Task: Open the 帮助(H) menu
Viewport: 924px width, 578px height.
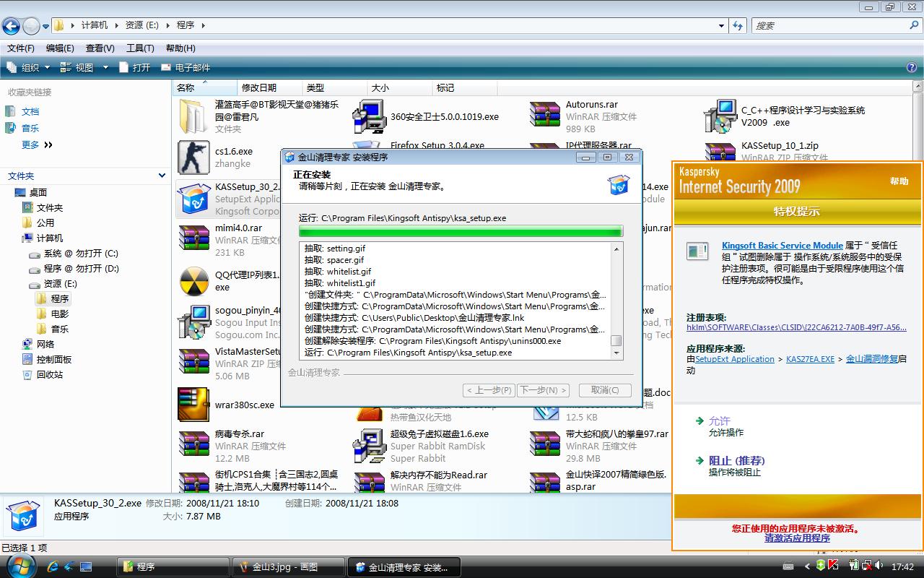Action: click(180, 48)
